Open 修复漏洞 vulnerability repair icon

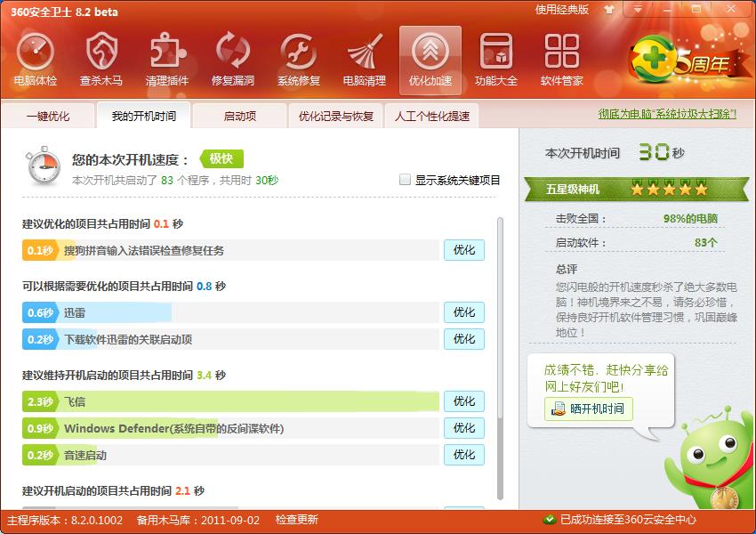[233, 60]
